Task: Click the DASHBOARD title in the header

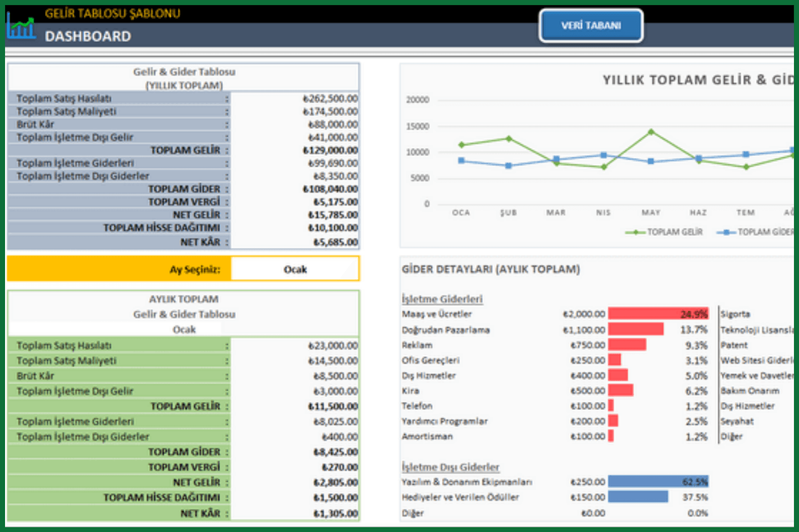Action: click(88, 36)
